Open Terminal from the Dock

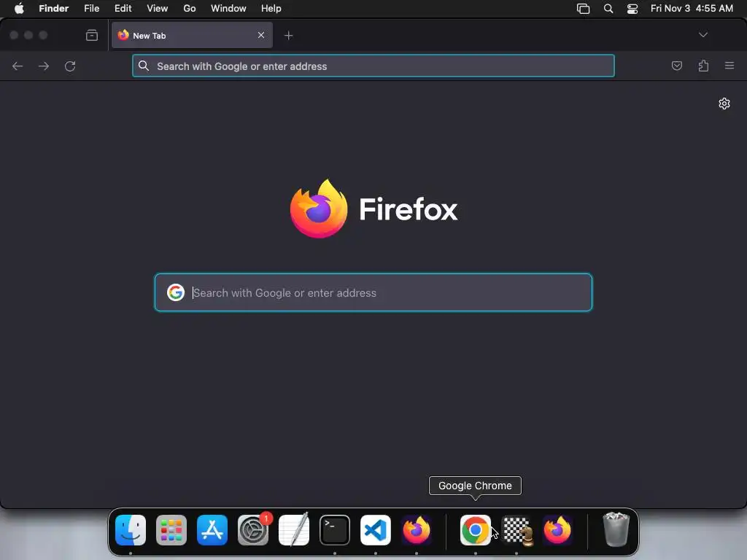pos(334,530)
